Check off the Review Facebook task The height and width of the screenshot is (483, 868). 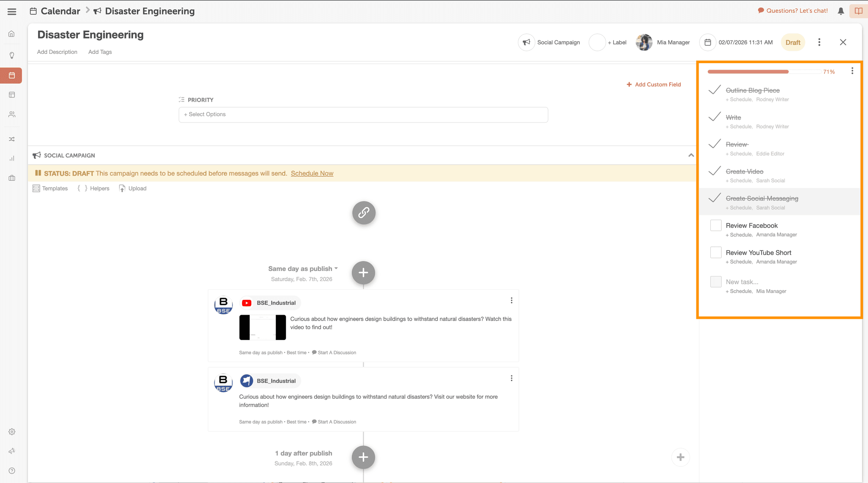715,225
